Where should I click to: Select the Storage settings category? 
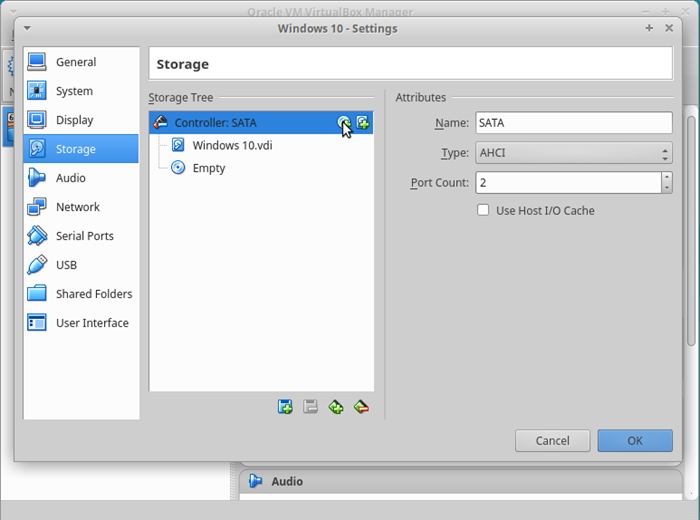tap(81, 149)
